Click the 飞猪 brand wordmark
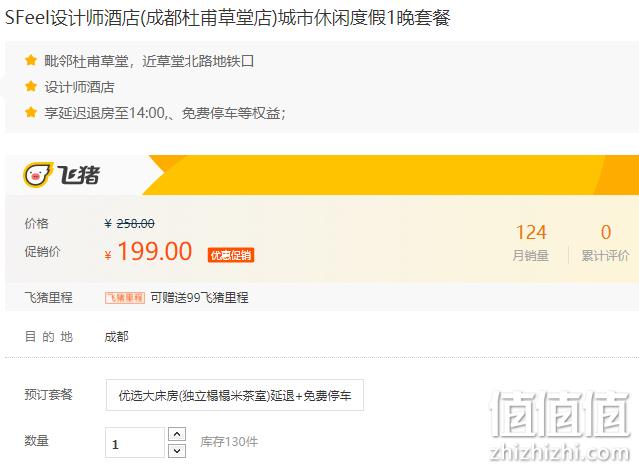Image resolution: width=639 pixels, height=470 pixels. (78, 175)
